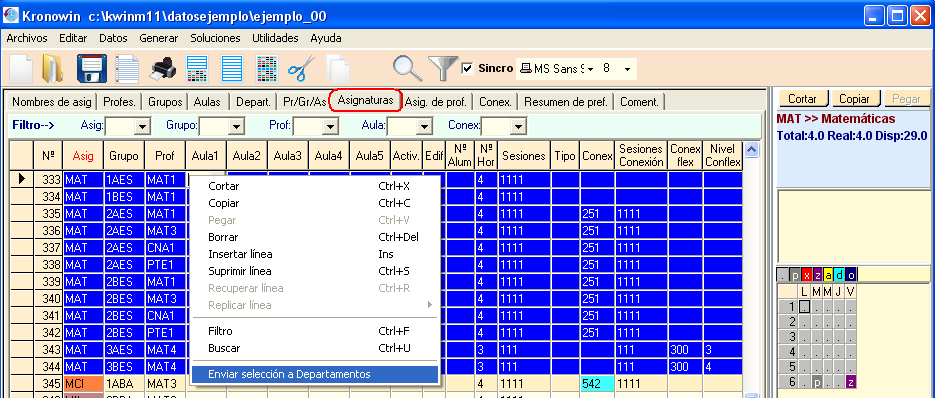Image resolution: width=935 pixels, height=398 pixels.
Task: Select the navy o preference swatch
Action: (x=851, y=275)
